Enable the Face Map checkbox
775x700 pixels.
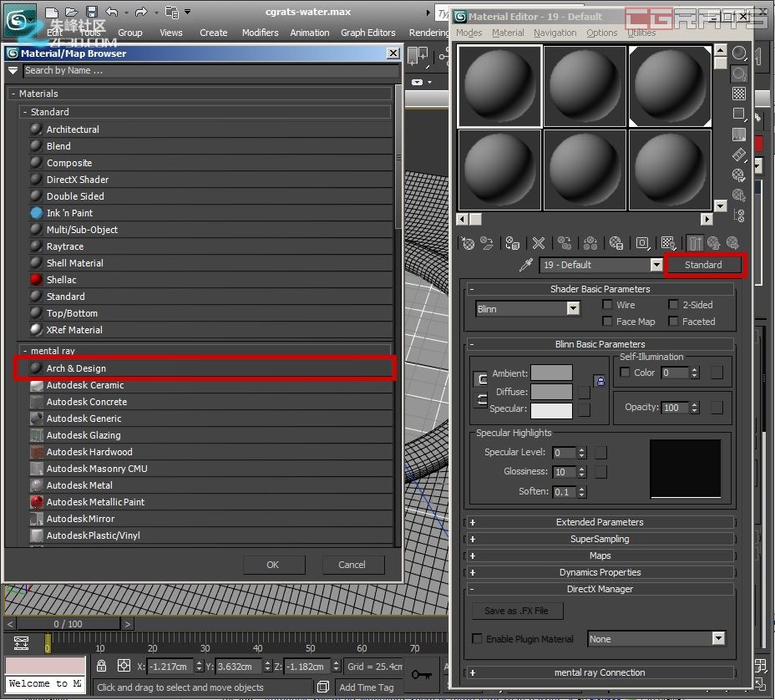coord(607,322)
